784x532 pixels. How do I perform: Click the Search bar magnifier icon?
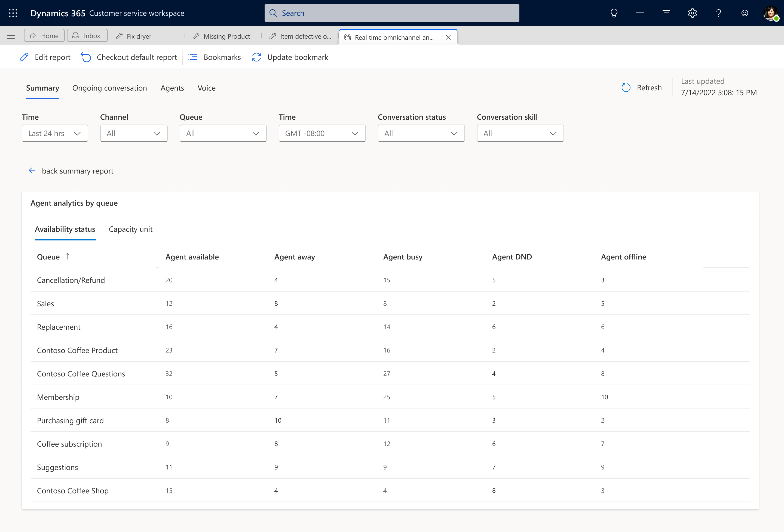tap(274, 13)
